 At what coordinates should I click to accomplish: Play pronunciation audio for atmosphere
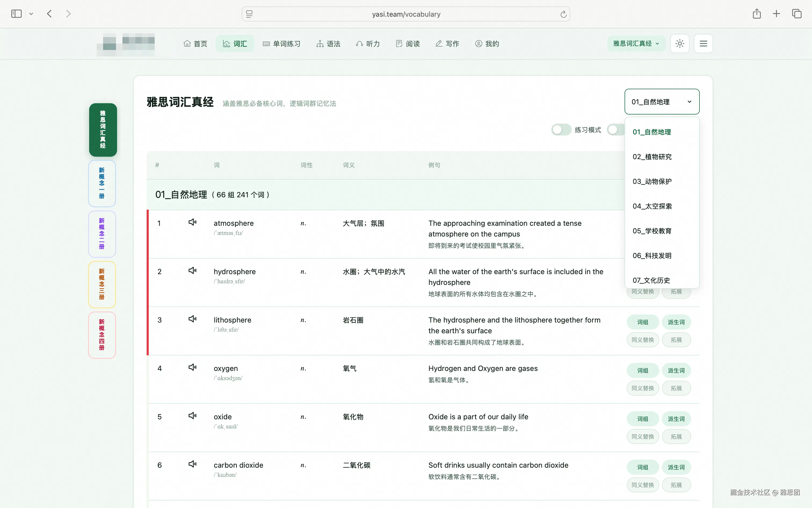[192, 223]
